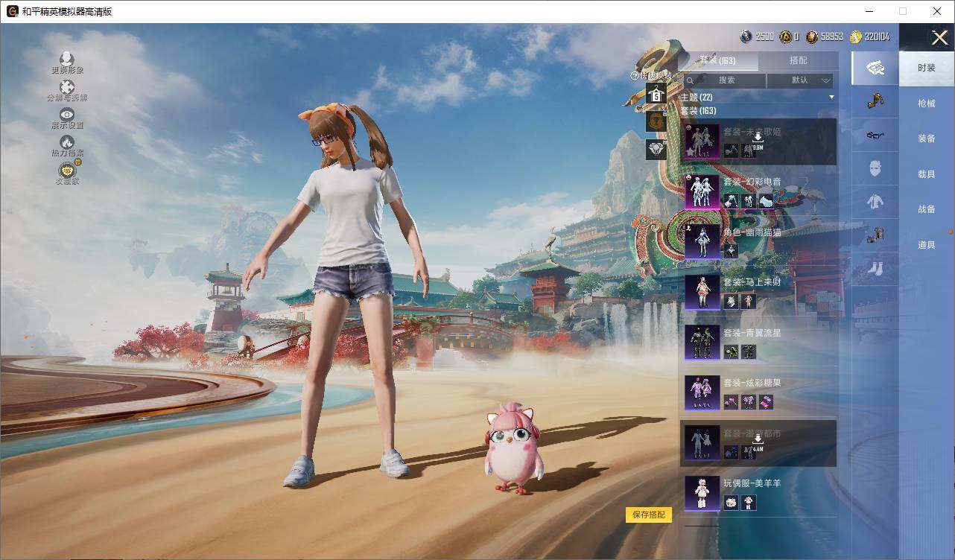Click the 保存搭配 save outfit button
Screen dimensions: 955x560
pyautogui.click(x=648, y=515)
